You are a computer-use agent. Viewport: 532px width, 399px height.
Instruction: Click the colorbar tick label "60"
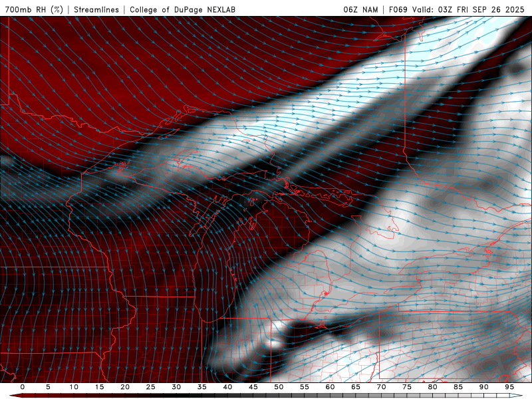click(330, 387)
